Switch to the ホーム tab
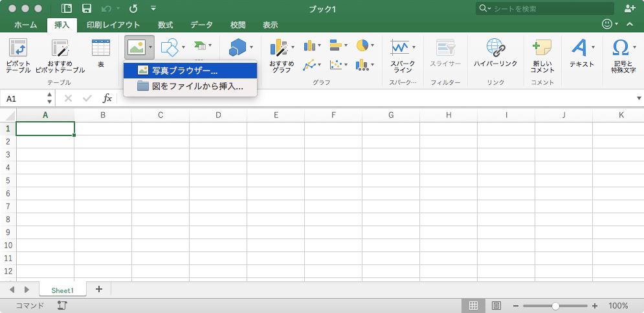Viewport: 644px width, 313px height. [x=25, y=25]
